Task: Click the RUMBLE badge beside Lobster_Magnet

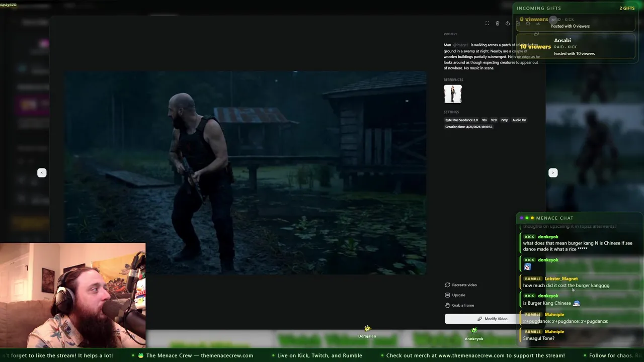Action: click(532, 279)
